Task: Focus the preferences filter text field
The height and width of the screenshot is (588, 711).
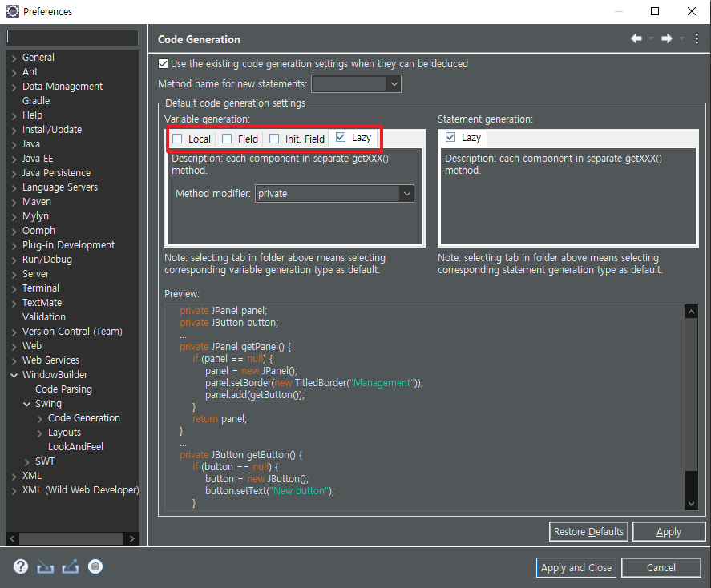Action: pos(72,38)
